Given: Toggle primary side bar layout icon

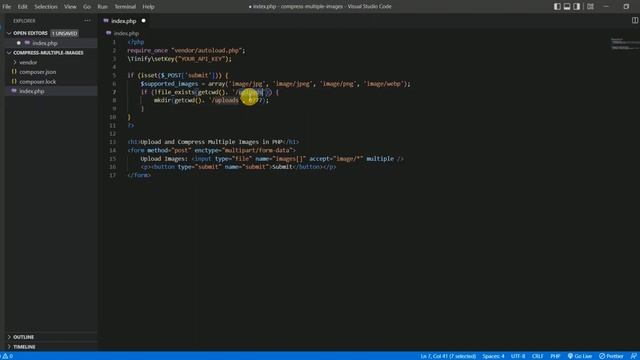Looking at the screenshot, I should pos(557,7).
